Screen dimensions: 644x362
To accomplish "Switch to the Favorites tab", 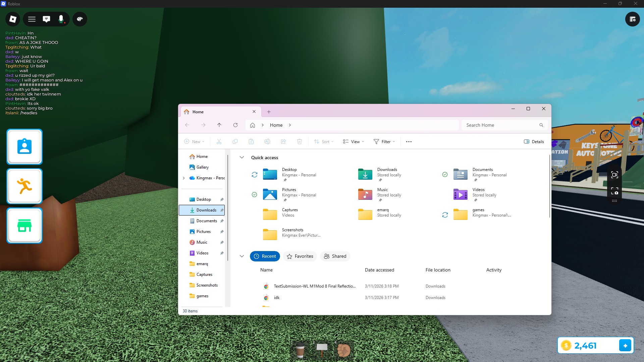I will pyautogui.click(x=300, y=256).
